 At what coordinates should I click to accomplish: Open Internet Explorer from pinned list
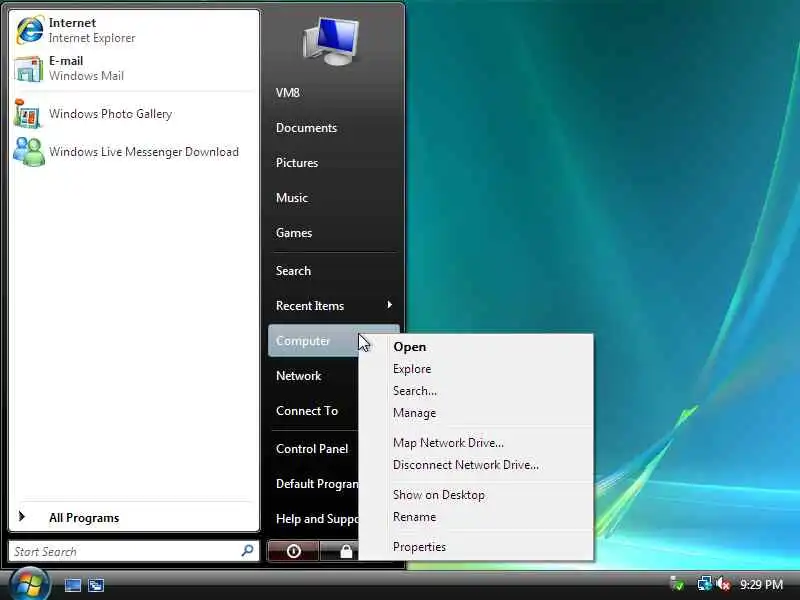pos(30,30)
